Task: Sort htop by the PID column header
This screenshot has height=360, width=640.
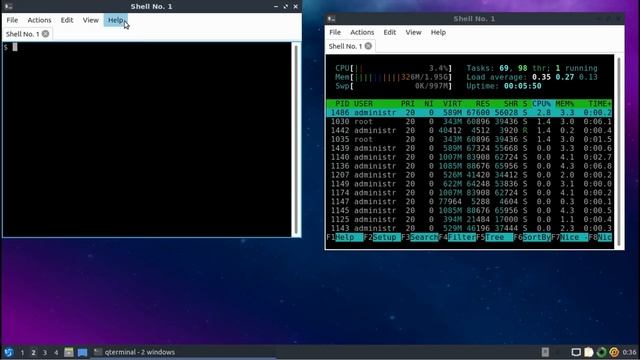Action: (x=342, y=104)
